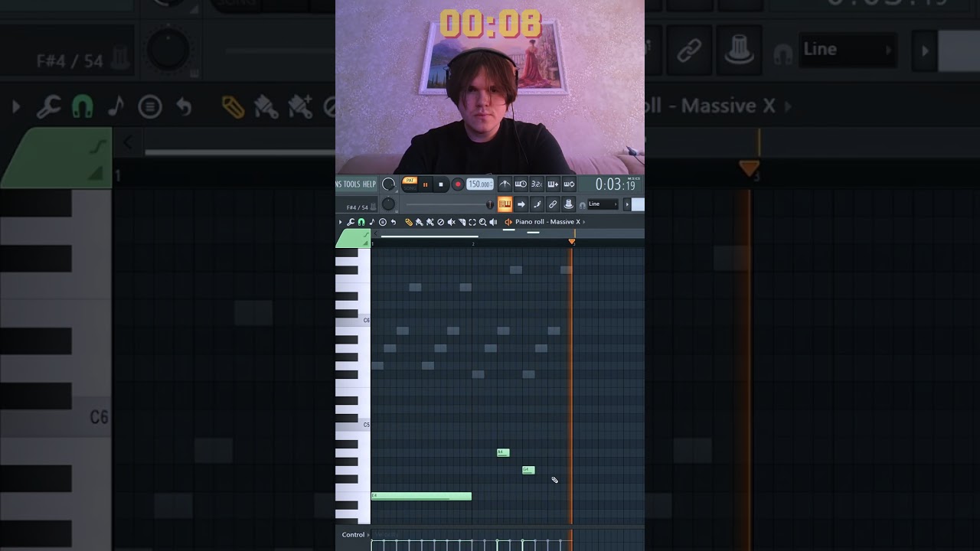Viewport: 980px width, 551px height.
Task: Open the piano roll wrench tools menu
Action: [351, 222]
